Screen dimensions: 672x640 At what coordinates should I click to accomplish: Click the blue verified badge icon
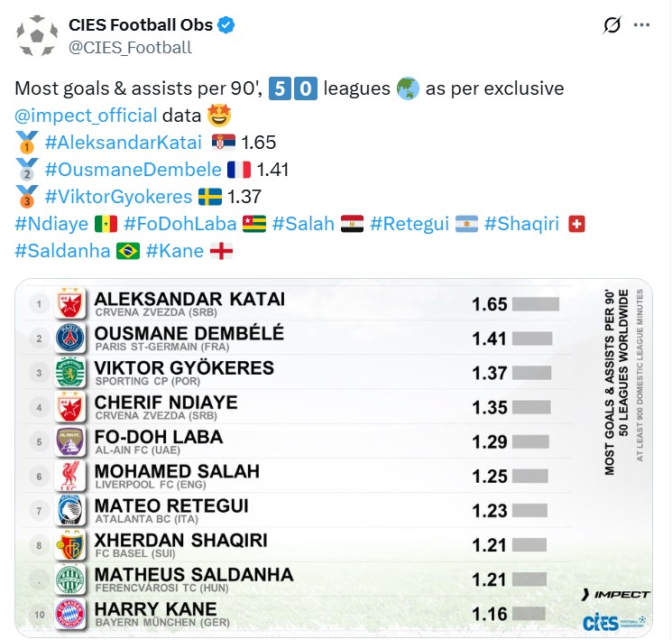click(x=226, y=25)
